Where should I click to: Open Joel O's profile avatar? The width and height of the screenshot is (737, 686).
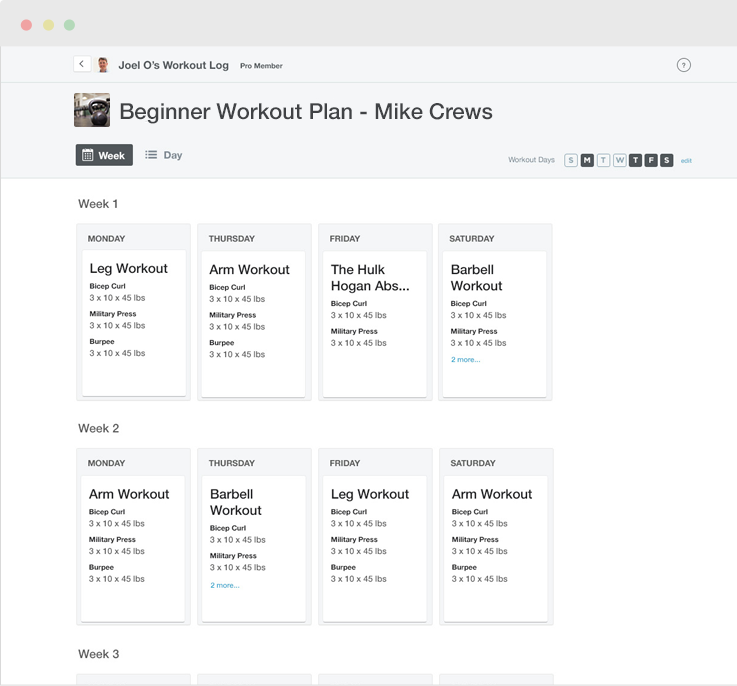tap(102, 64)
